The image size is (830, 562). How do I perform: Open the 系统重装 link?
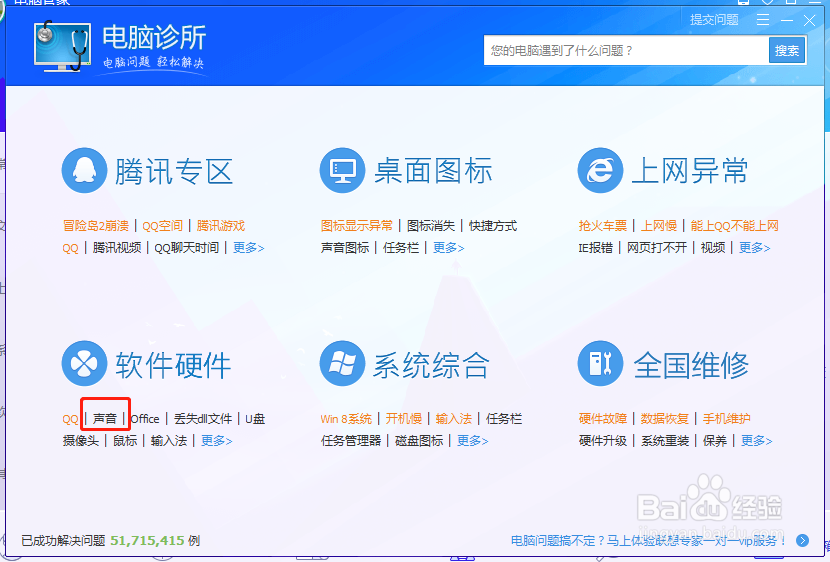coord(665,440)
